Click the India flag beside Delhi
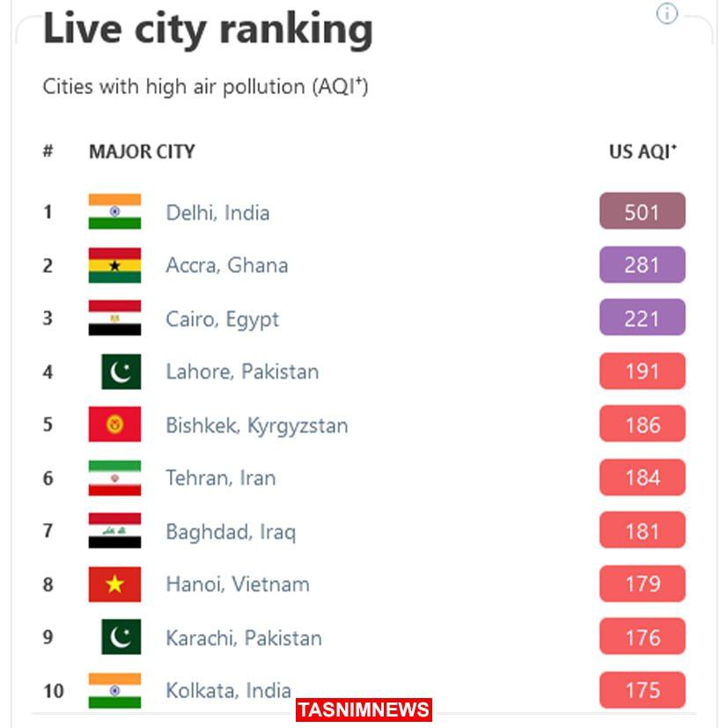728x728 pixels. click(x=114, y=212)
